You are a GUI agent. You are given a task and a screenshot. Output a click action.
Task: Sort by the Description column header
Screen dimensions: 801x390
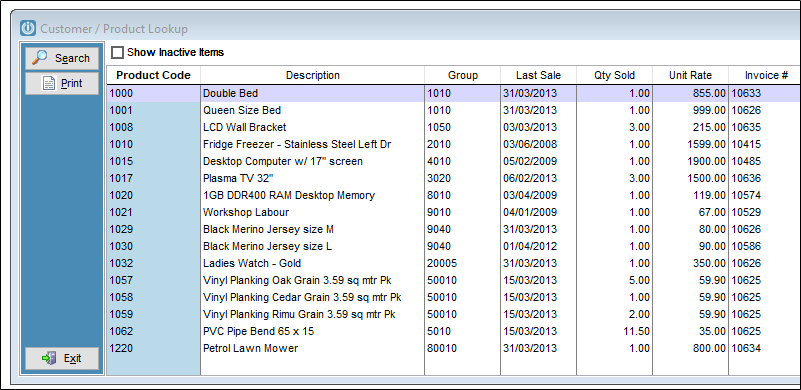coord(313,75)
